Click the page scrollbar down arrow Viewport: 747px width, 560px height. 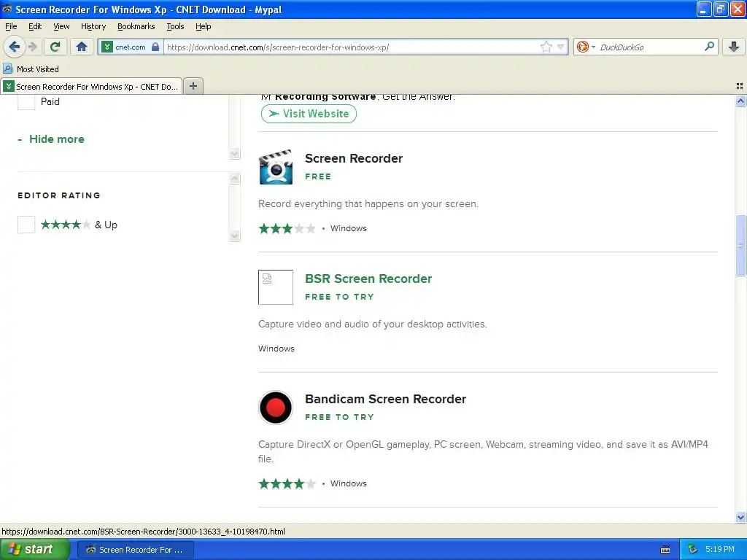740,517
